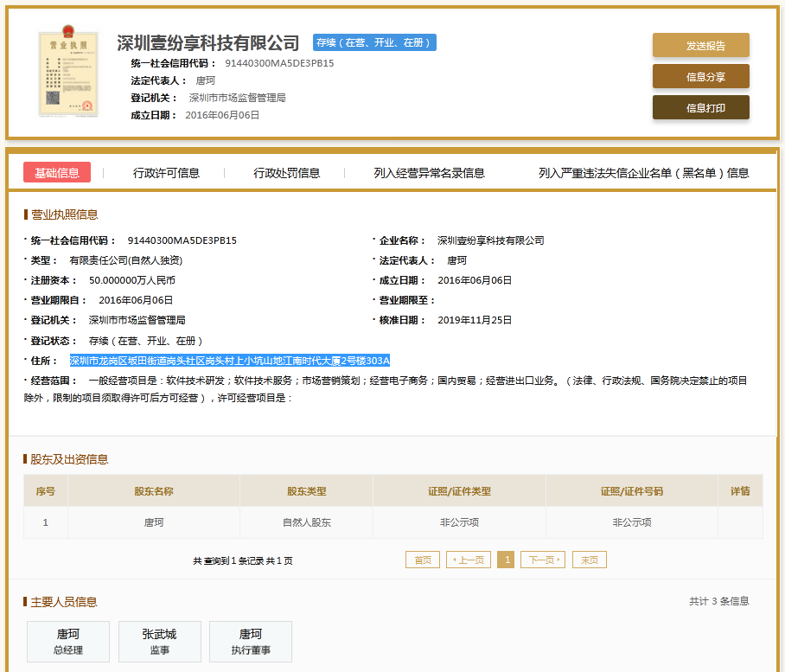Click the 信息分享 button
The width and height of the screenshot is (785, 672).
(700, 75)
